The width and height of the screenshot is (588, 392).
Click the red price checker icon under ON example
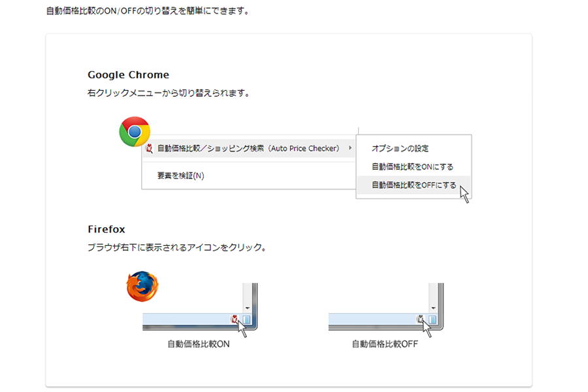235,319
